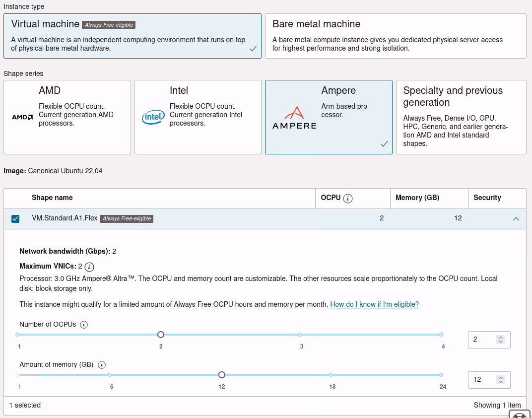Click into the memory amount input field

482,380
